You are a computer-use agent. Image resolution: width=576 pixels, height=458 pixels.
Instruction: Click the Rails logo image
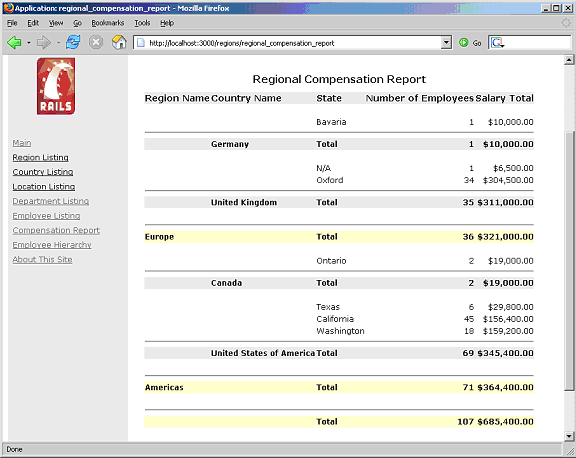pyautogui.click(x=56, y=86)
